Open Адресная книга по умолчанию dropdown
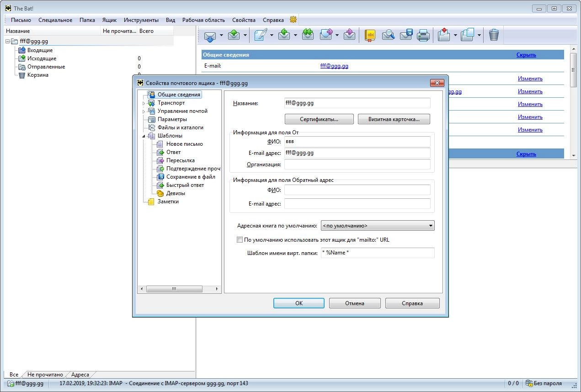 click(x=378, y=225)
